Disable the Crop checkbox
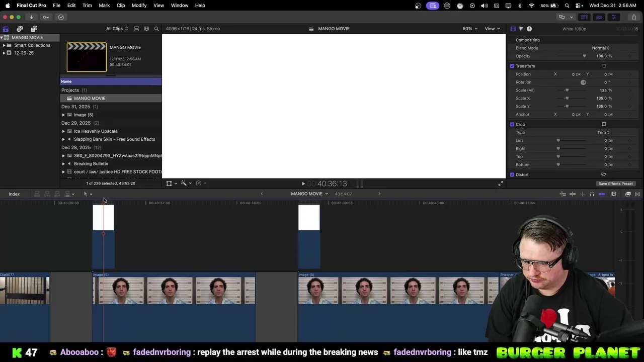 point(512,124)
